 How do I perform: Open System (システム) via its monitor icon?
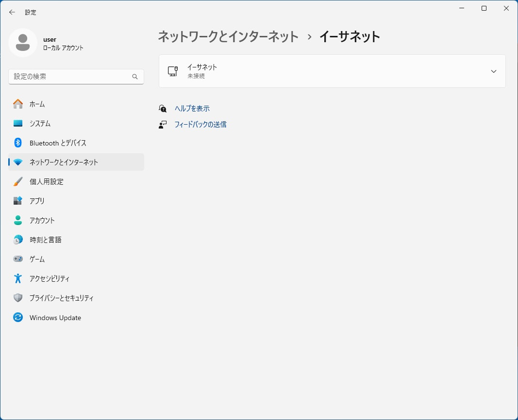18,123
